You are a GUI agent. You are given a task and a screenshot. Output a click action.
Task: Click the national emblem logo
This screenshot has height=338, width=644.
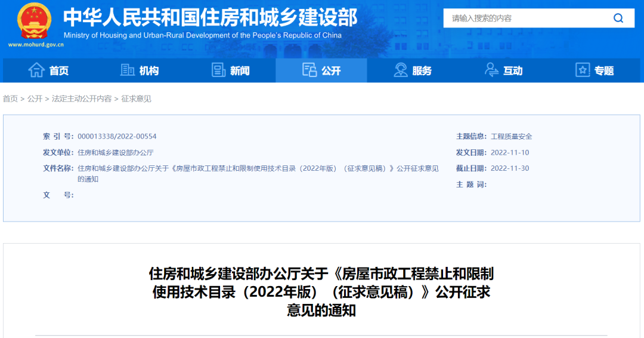34,20
